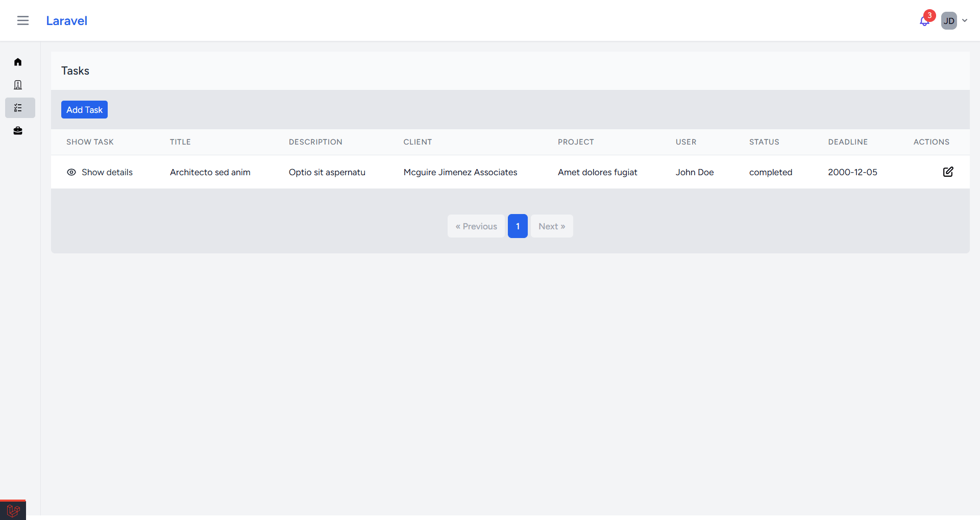Click the DESCRIPTION column header

pos(315,142)
